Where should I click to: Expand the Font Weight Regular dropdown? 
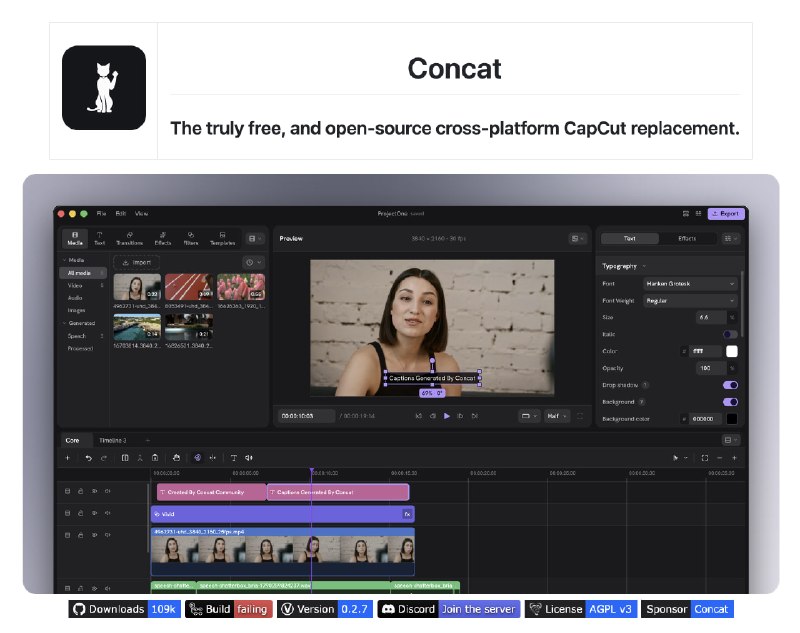(x=690, y=301)
